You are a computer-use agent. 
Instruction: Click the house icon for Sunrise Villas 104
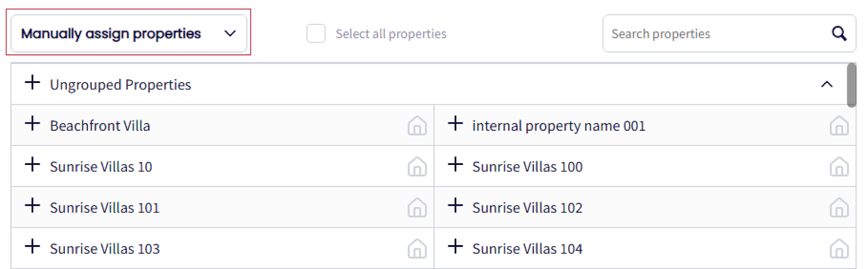[x=839, y=249]
